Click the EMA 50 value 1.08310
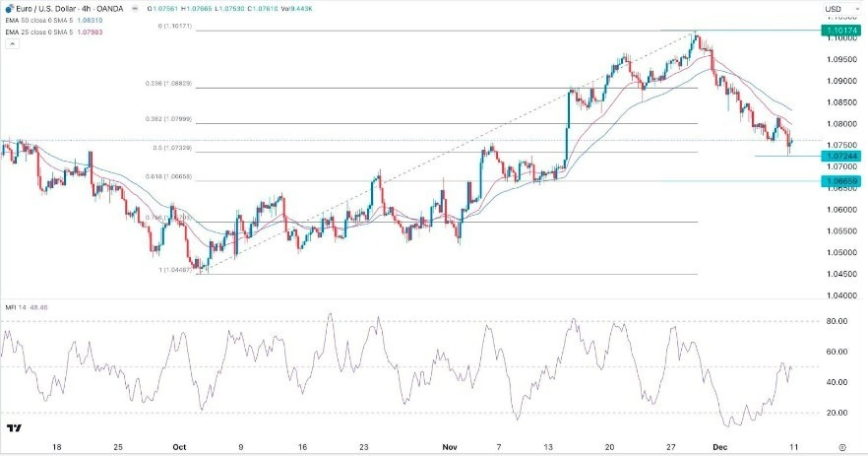Viewport: 868px width, 456px height. (92, 21)
